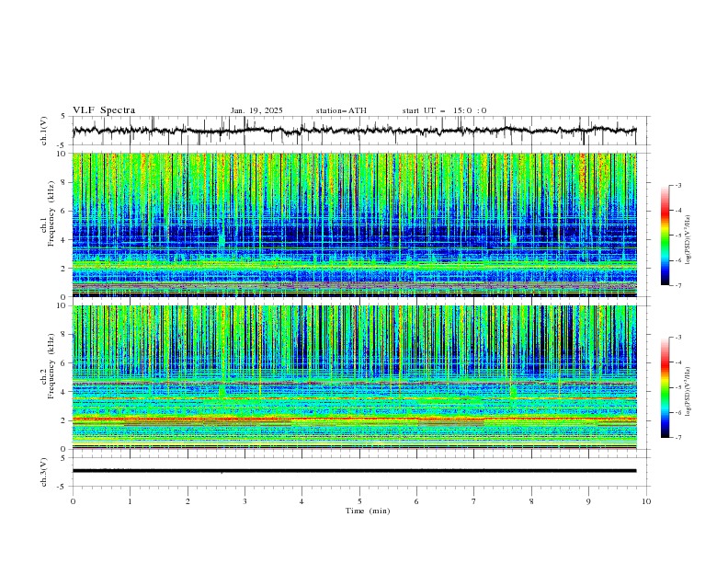Screen dimensions: 728x563
Task: Click the 'VLF Spectra' title text
Action: (104, 110)
